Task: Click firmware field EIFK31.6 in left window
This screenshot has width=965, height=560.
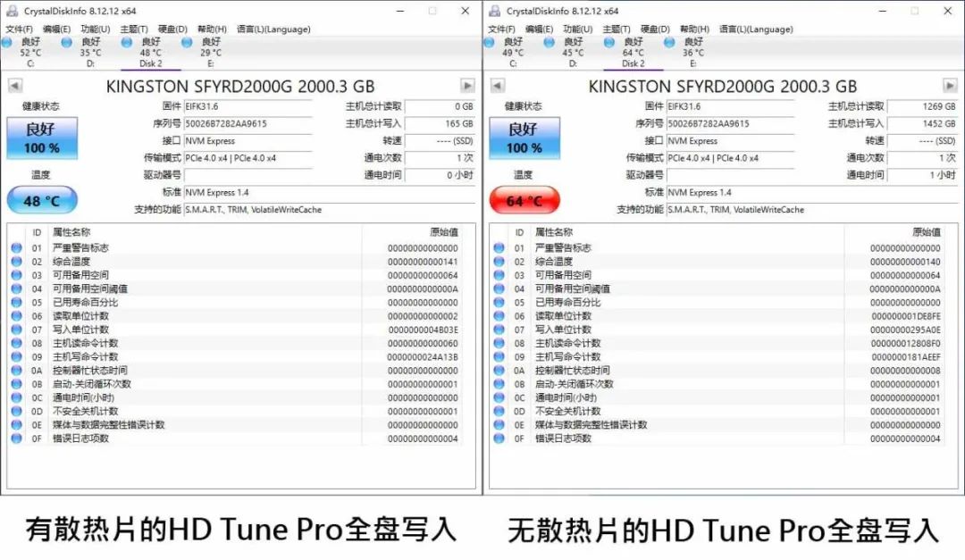Action: coord(248,106)
